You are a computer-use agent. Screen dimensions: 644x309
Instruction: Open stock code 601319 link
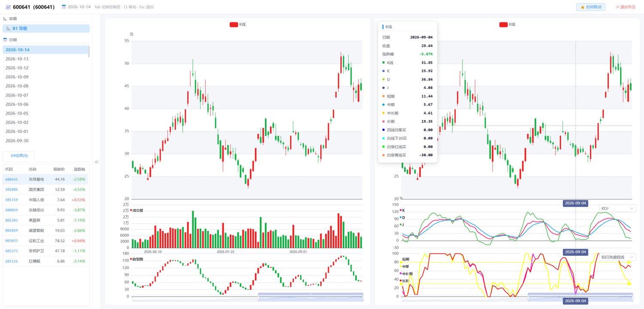(12, 200)
